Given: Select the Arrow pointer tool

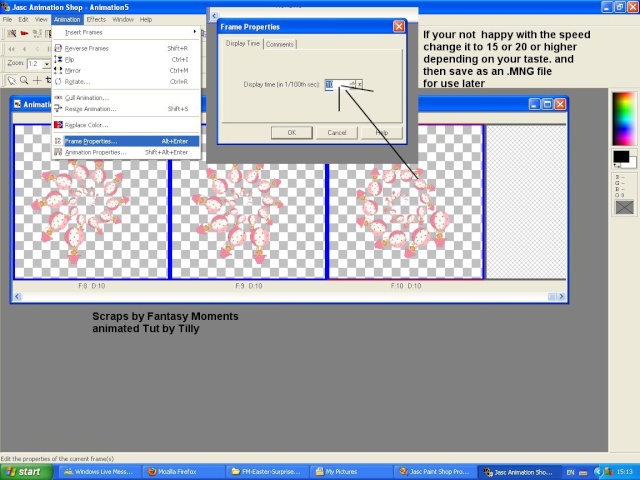Looking at the screenshot, I should 11,80.
